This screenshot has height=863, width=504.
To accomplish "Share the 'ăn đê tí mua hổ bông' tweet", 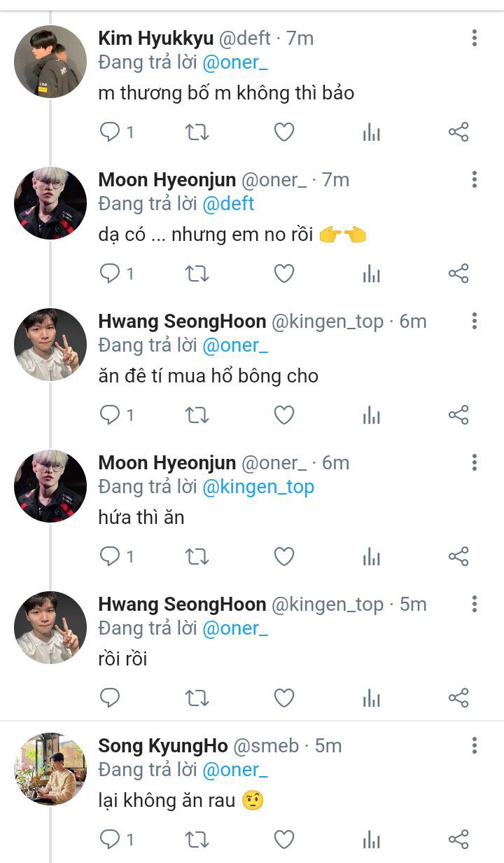I will click(458, 415).
